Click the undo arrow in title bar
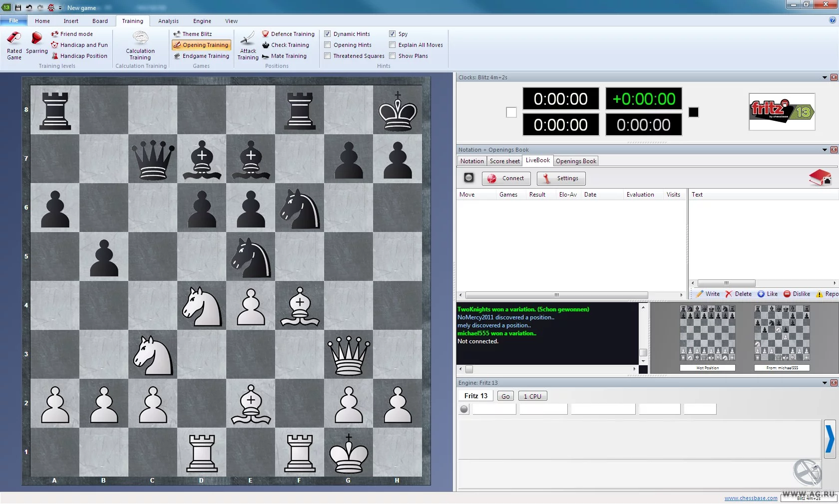Image resolution: width=839 pixels, height=504 pixels. pos(29,7)
